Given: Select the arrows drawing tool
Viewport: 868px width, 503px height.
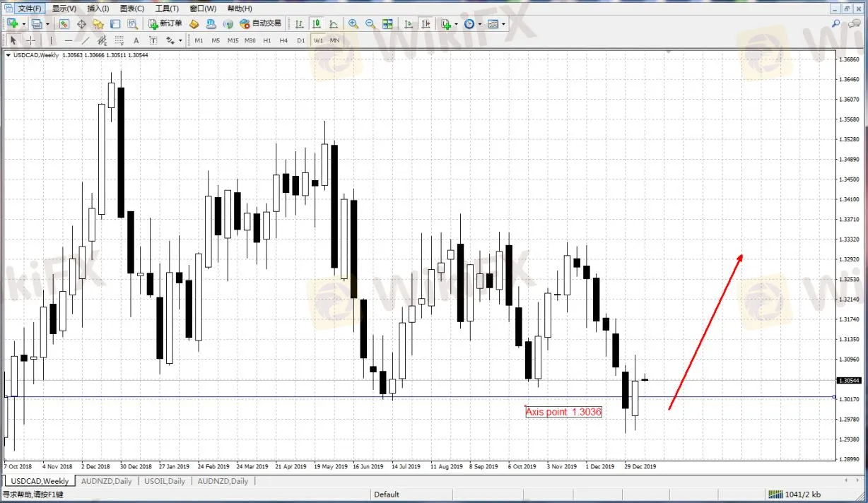Looking at the screenshot, I should coord(170,40).
